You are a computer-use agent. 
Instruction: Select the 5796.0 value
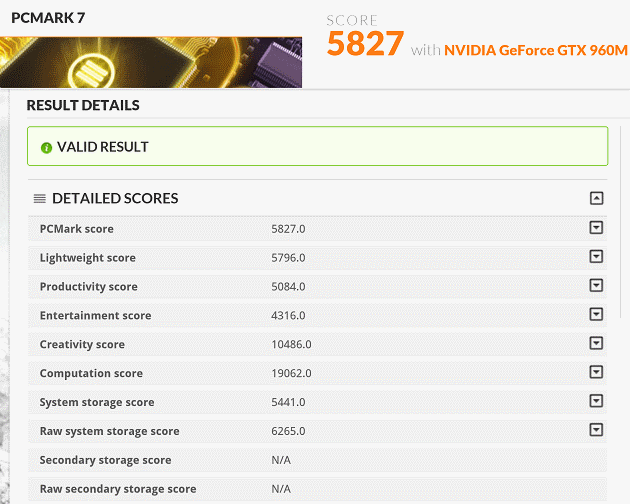pyautogui.click(x=288, y=258)
